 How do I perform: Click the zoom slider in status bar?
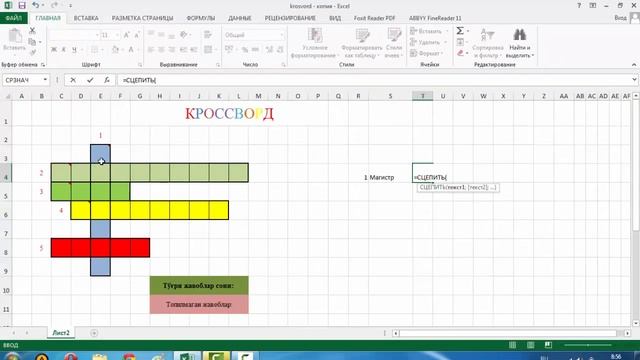pyautogui.click(x=588, y=345)
